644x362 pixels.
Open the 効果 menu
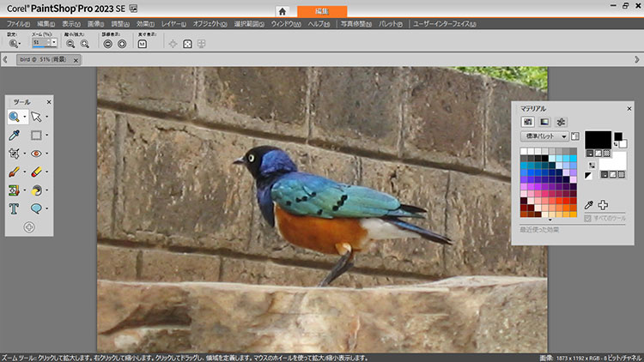(x=145, y=24)
